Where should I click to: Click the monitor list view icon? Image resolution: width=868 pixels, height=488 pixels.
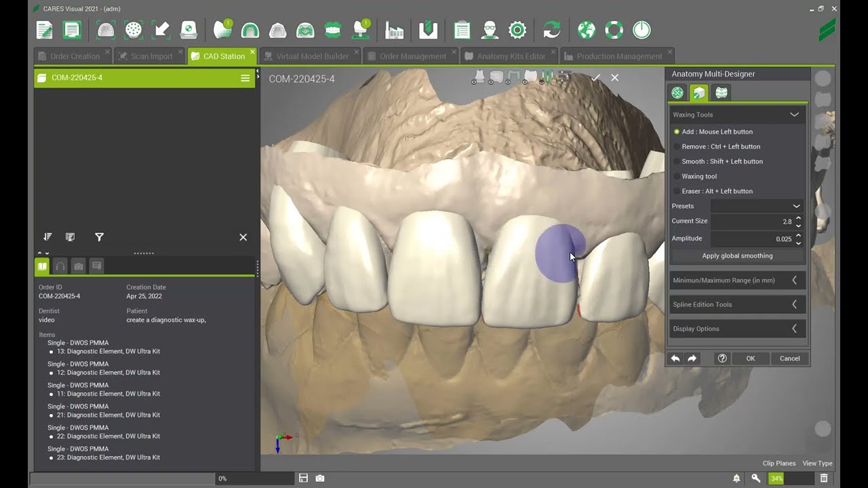click(x=70, y=237)
